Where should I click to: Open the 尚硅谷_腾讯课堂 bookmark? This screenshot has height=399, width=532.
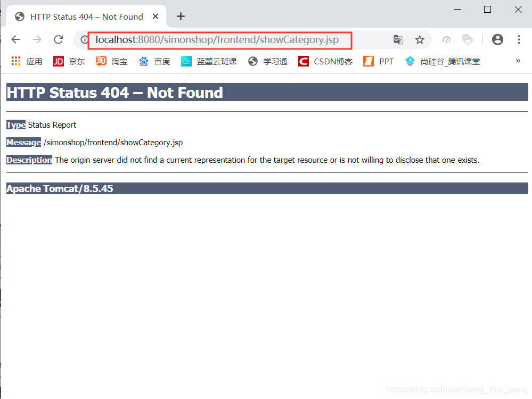[442, 61]
